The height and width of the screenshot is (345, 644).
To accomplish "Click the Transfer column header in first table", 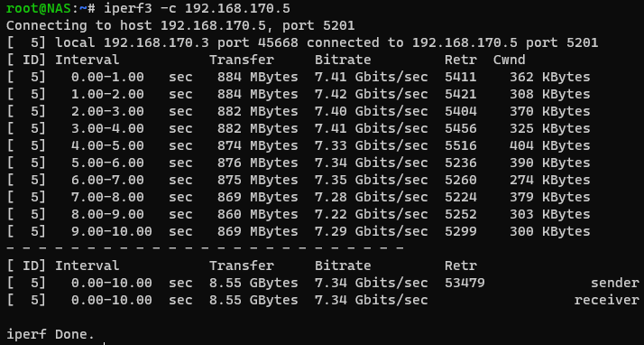I will 242,60.
